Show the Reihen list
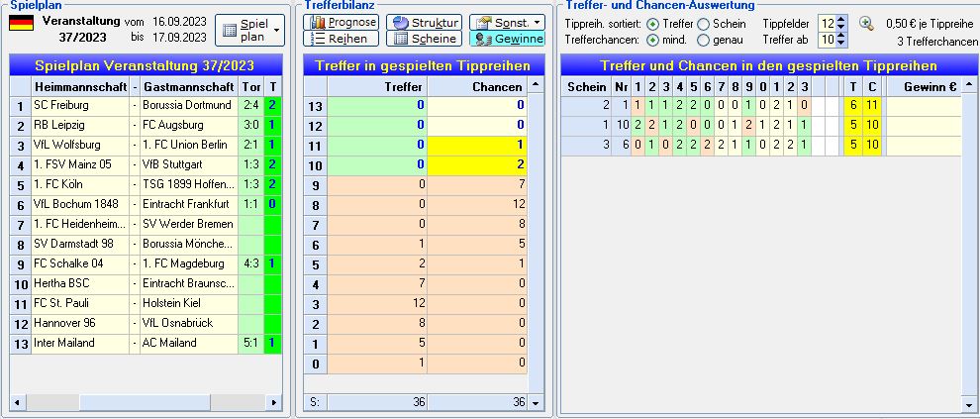The width and height of the screenshot is (980, 419). pos(342,39)
